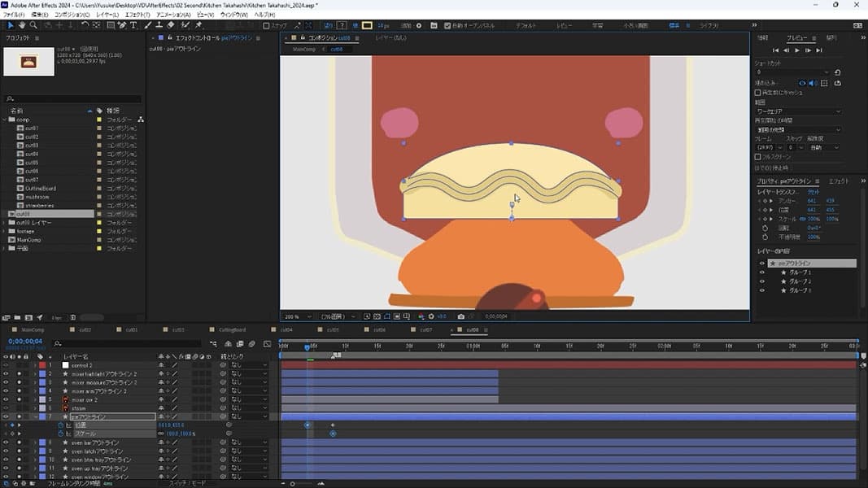
Task: Open the work area range dropdown
Action: [x=797, y=111]
